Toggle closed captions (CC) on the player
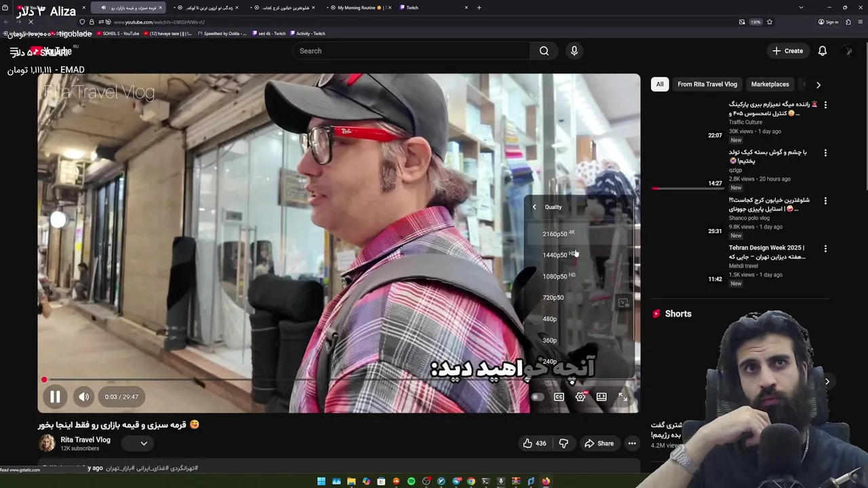The image size is (868, 488). tap(559, 397)
